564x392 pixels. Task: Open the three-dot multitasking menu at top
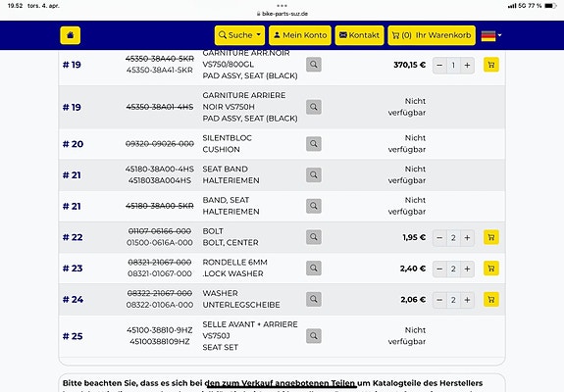point(282,6)
